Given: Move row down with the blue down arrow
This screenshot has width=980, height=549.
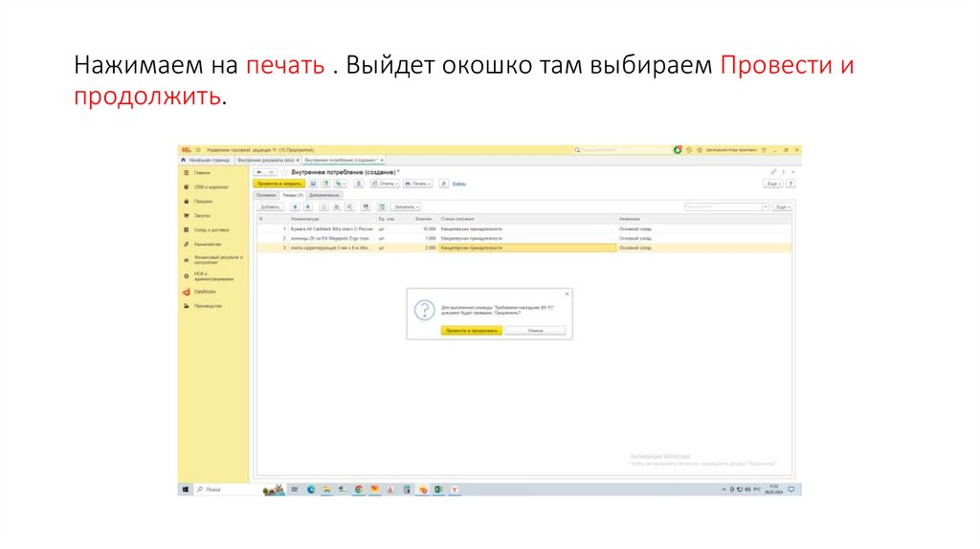Looking at the screenshot, I should pos(307,207).
